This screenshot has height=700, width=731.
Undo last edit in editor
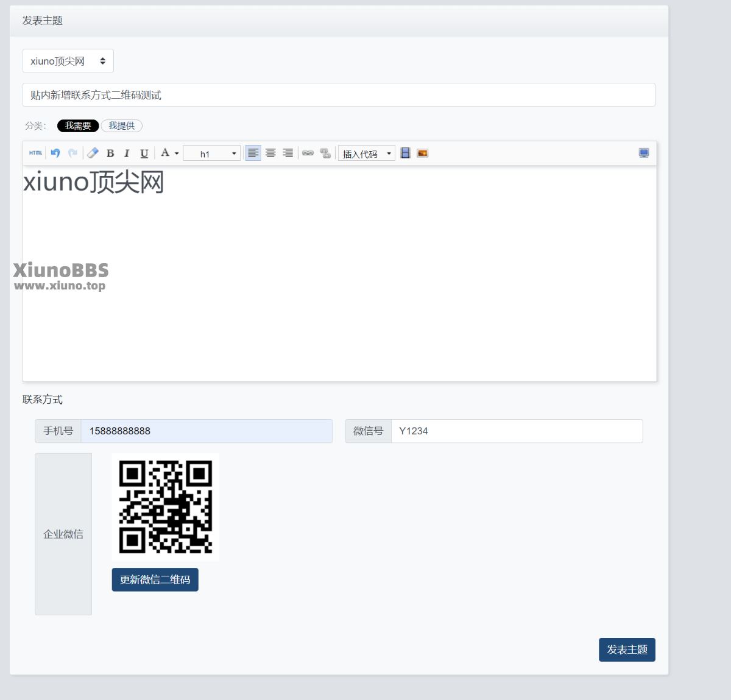pyautogui.click(x=55, y=153)
